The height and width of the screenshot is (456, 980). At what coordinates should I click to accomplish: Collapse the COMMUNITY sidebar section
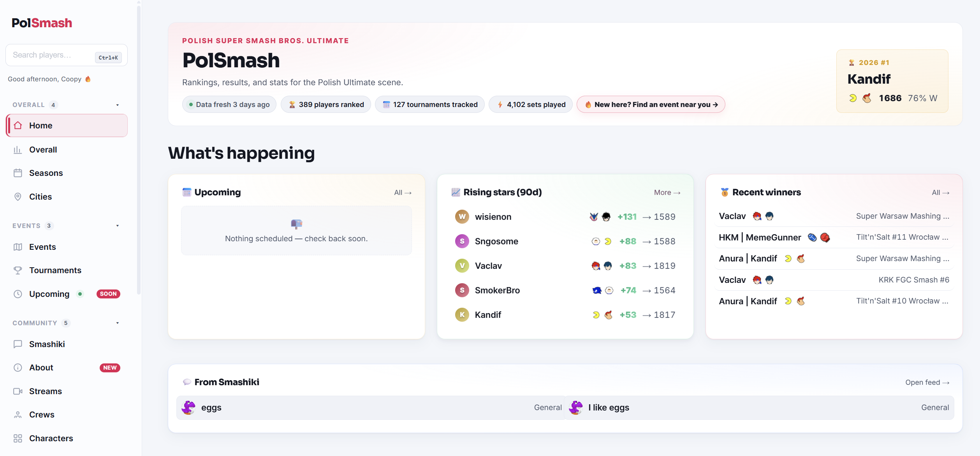pos(118,323)
